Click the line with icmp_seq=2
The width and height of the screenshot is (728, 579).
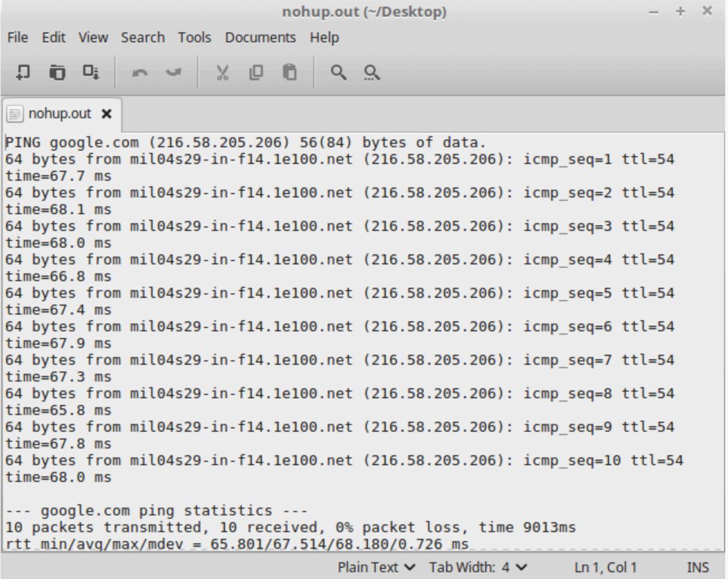coord(340,192)
